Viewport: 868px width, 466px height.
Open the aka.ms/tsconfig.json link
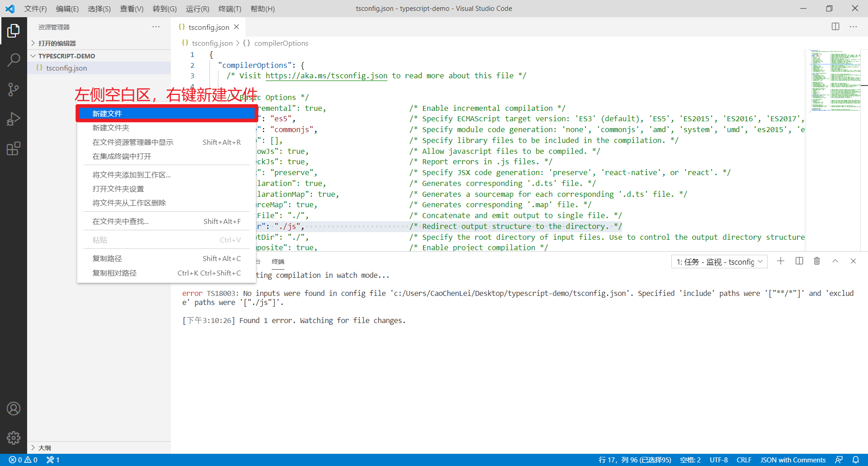(326, 76)
